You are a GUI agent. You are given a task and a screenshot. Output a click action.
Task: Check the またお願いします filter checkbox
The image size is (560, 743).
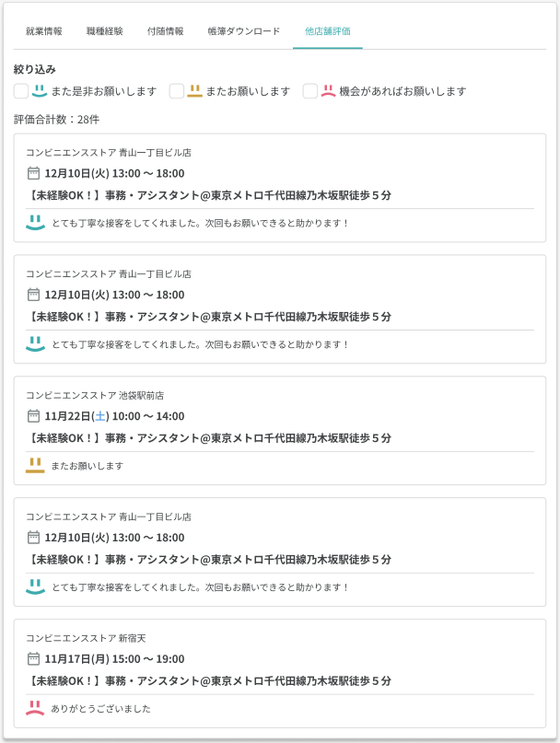177,91
